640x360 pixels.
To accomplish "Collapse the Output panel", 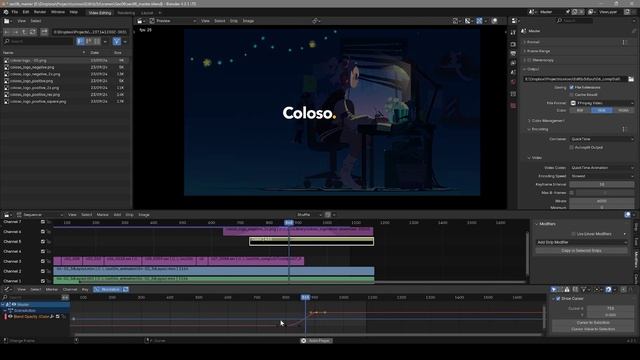I will [x=532, y=69].
